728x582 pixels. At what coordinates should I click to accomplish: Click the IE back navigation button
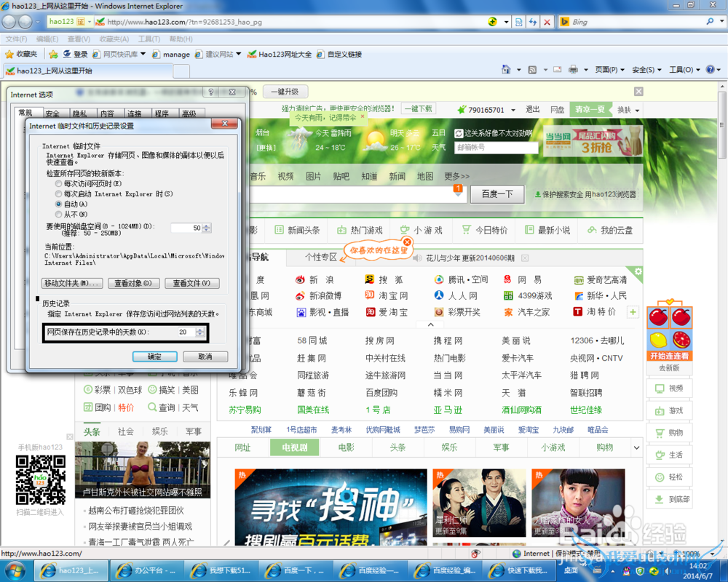[x=9, y=22]
